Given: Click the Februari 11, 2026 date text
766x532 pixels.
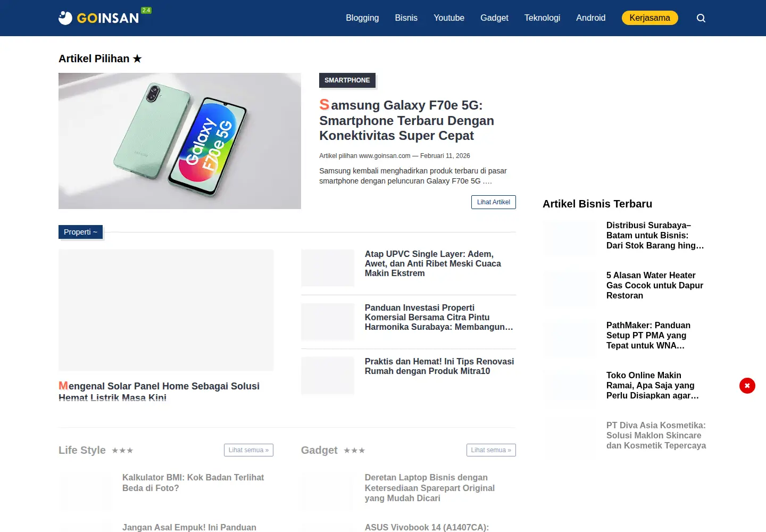Looking at the screenshot, I should tap(445, 156).
